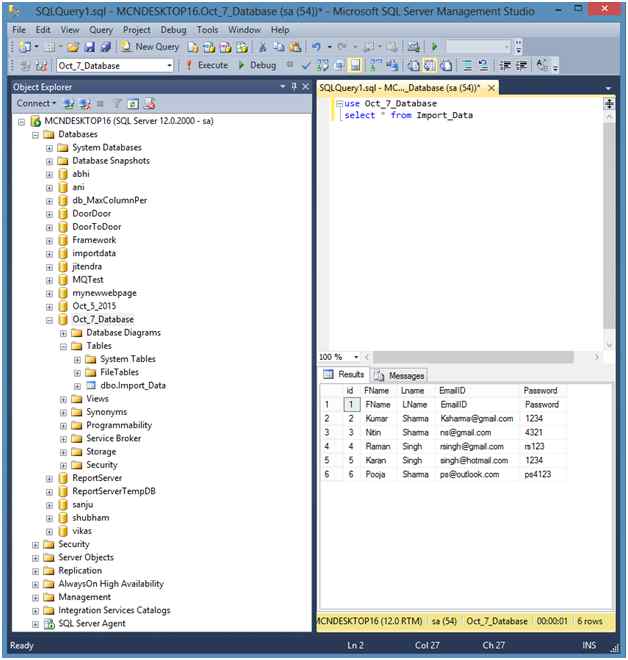628x660 pixels.
Task: Click the Parse checkmark icon
Action: point(306,65)
